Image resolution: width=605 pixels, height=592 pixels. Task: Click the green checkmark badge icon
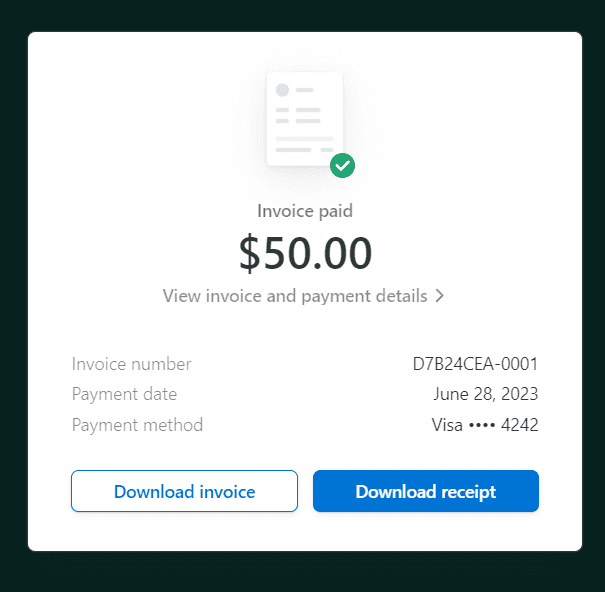[x=342, y=165]
